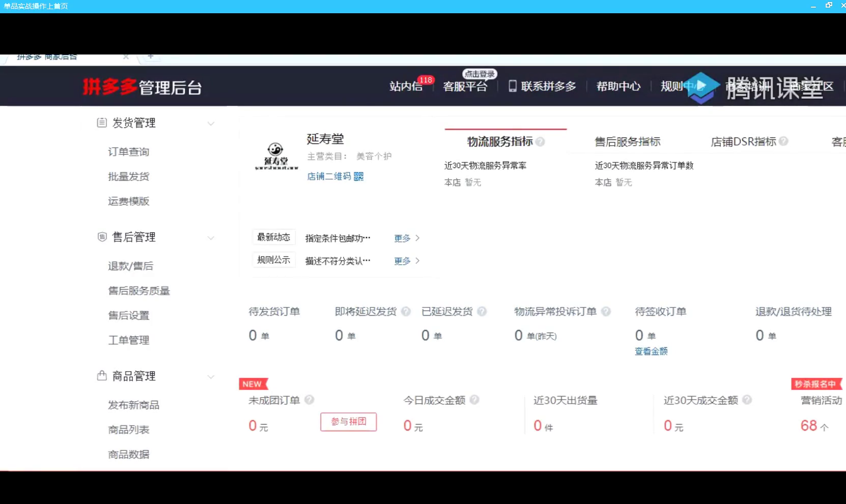Click the 售后管理 shield icon
The height and width of the screenshot is (504, 846).
[x=102, y=237]
